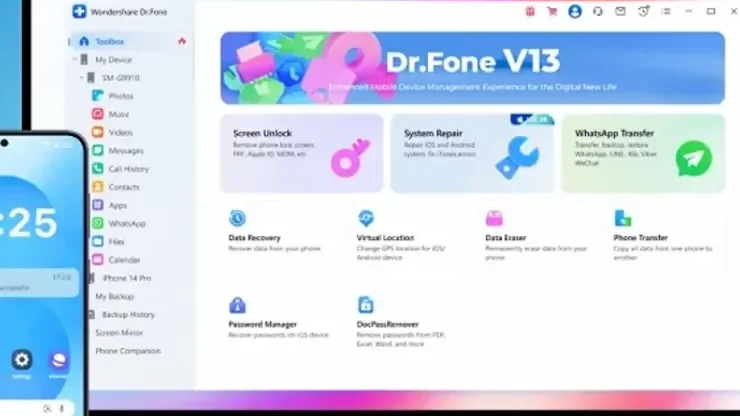Open the Phone Transfer tool label

tap(640, 238)
